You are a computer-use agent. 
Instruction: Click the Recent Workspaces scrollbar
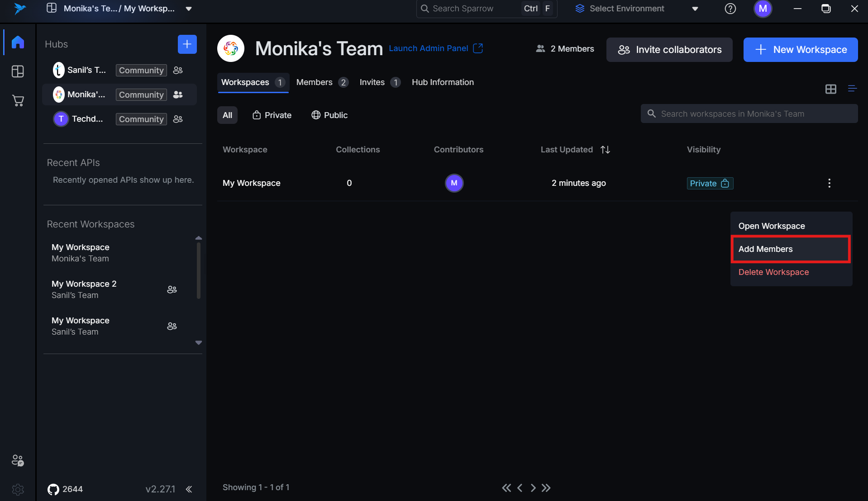coord(198,271)
